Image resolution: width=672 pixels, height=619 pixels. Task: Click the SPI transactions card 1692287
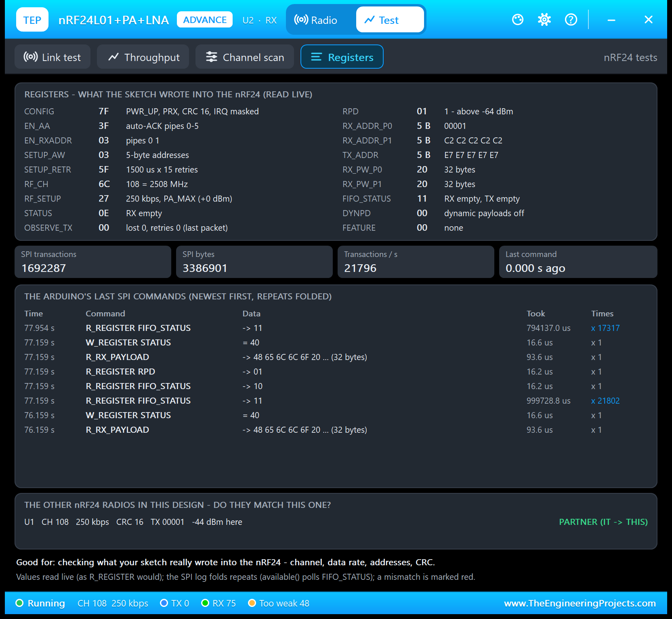click(93, 262)
